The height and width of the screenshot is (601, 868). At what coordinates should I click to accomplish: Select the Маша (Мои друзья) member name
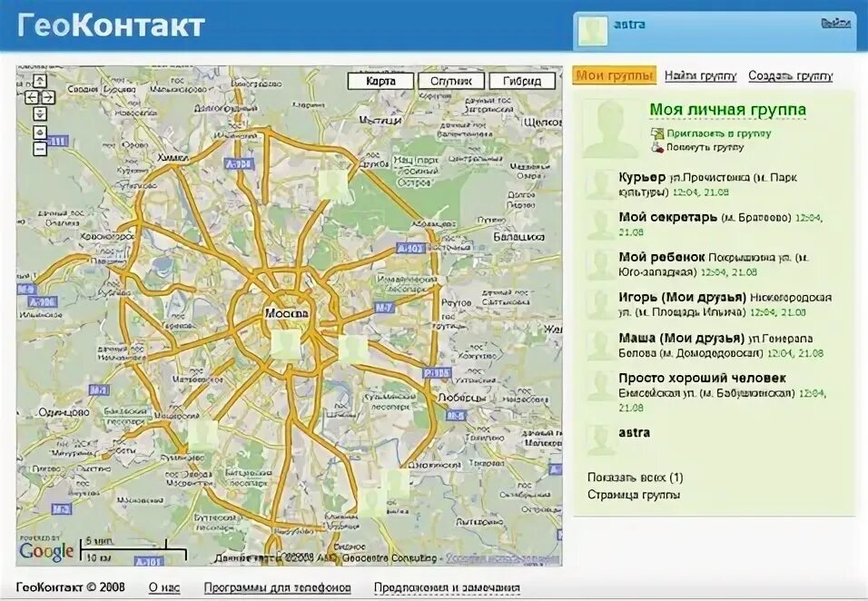(x=682, y=338)
